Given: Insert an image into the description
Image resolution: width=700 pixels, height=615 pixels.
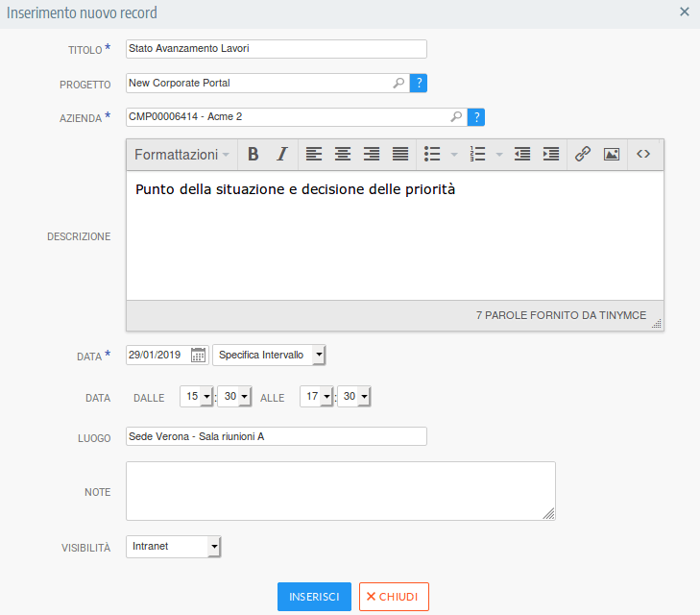Looking at the screenshot, I should coord(612,154).
